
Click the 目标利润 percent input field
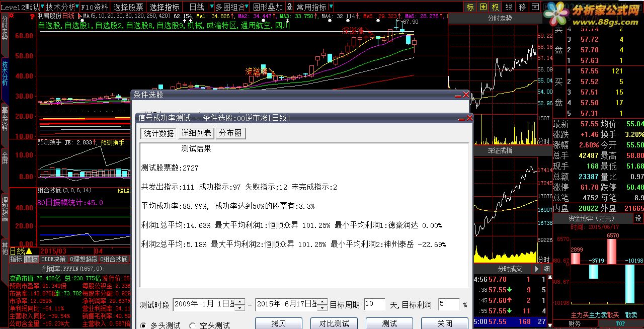(449, 304)
